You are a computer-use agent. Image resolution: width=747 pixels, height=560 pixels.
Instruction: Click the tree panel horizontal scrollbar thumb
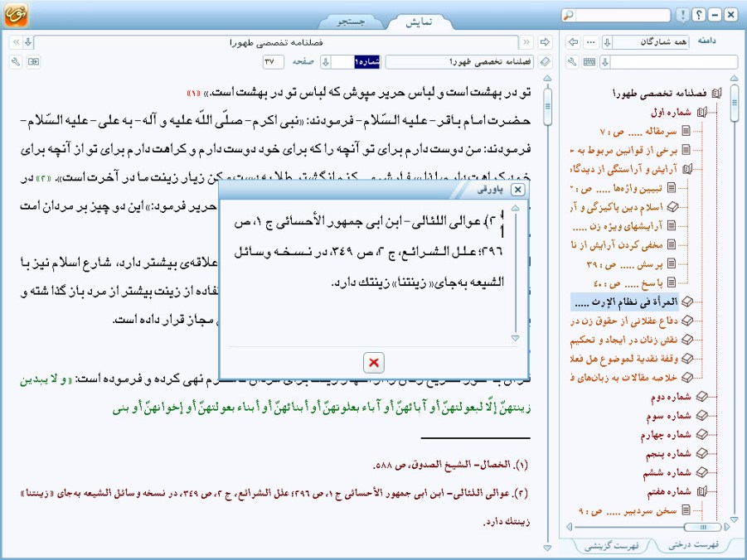click(703, 527)
